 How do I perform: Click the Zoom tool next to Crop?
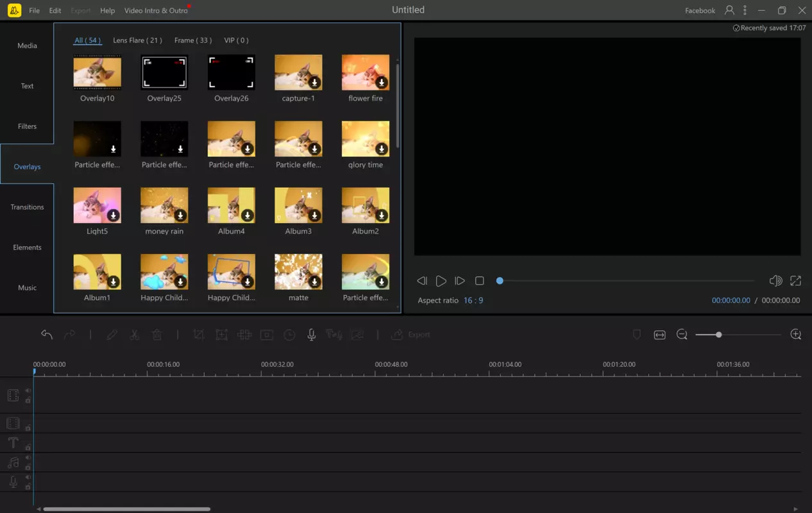pos(221,334)
